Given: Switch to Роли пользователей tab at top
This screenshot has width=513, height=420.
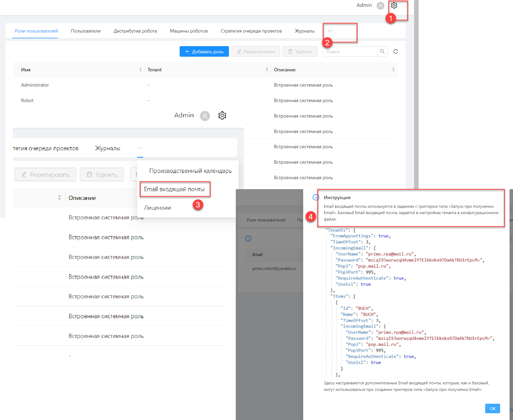Looking at the screenshot, I should tap(36, 31).
